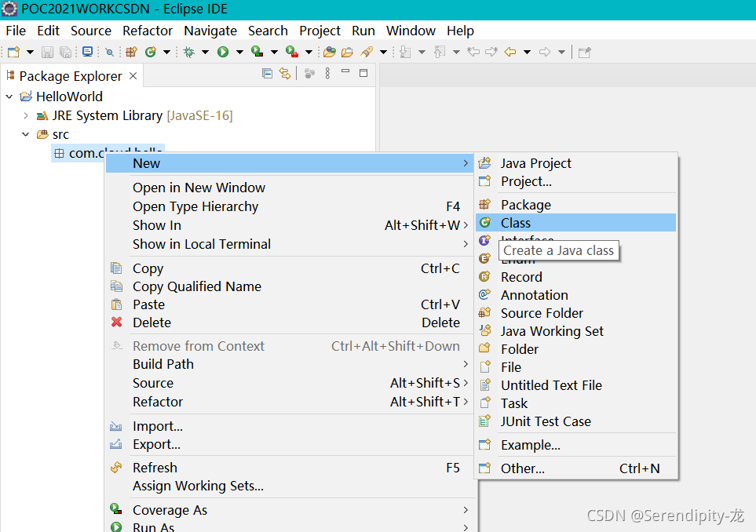Open the Refactor menu in menu bar

click(148, 31)
